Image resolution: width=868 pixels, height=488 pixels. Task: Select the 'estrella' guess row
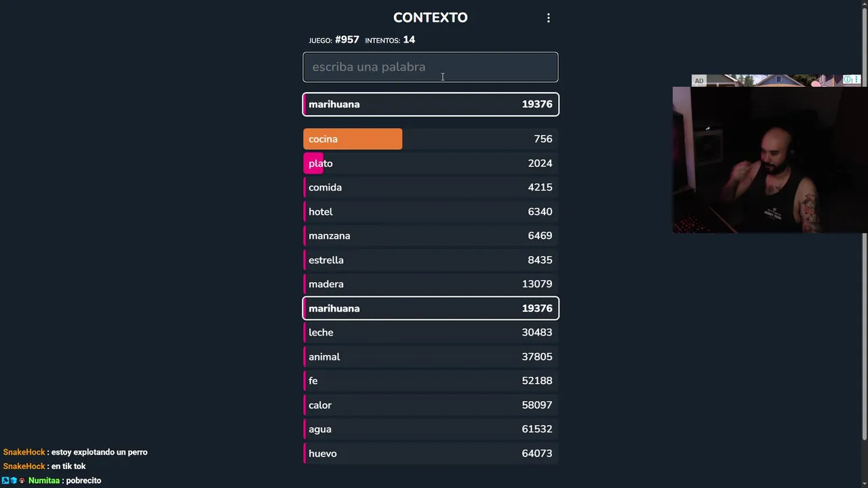pyautogui.click(x=431, y=260)
